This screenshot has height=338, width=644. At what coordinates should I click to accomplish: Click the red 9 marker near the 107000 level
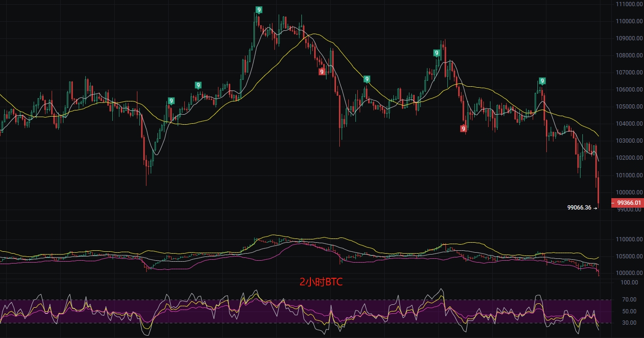(322, 72)
